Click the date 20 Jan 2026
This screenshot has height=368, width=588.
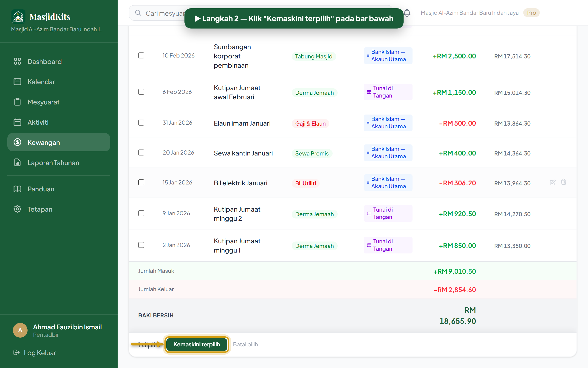(x=178, y=152)
